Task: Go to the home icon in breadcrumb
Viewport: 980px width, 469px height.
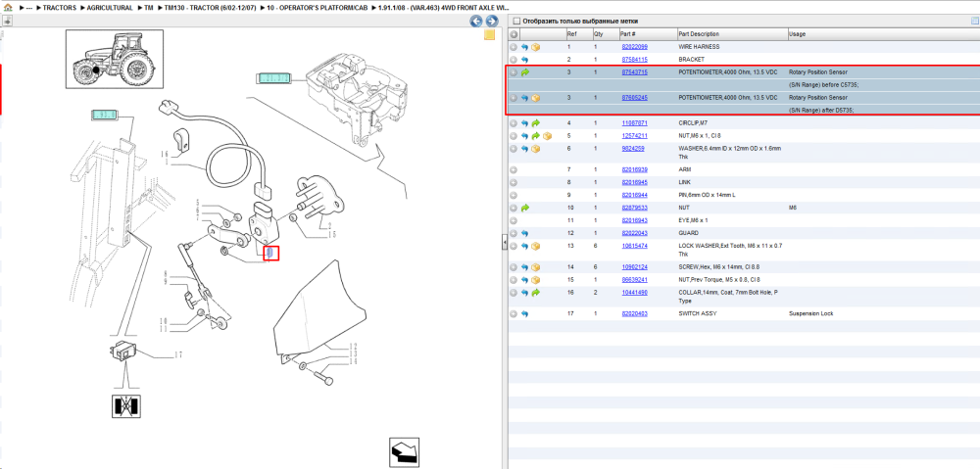Action: click(x=8, y=8)
